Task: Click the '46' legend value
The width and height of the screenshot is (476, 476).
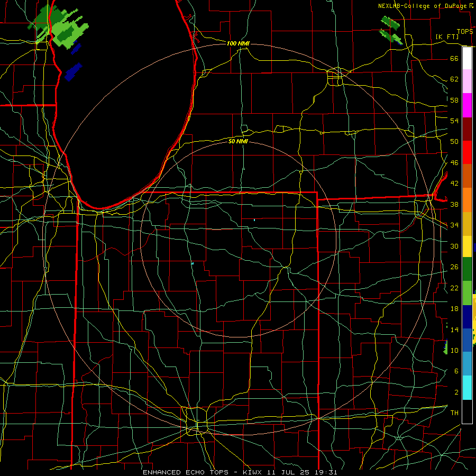Action: (454, 162)
